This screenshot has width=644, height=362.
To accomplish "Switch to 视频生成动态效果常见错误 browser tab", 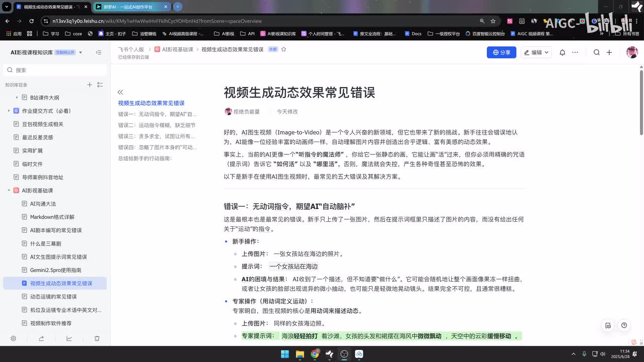I will click(x=51, y=7).
